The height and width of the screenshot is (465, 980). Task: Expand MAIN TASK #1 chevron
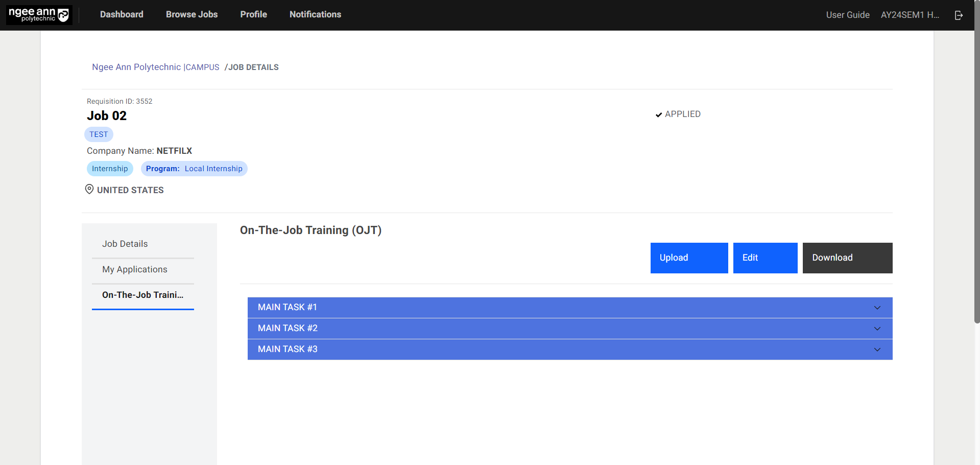877,308
